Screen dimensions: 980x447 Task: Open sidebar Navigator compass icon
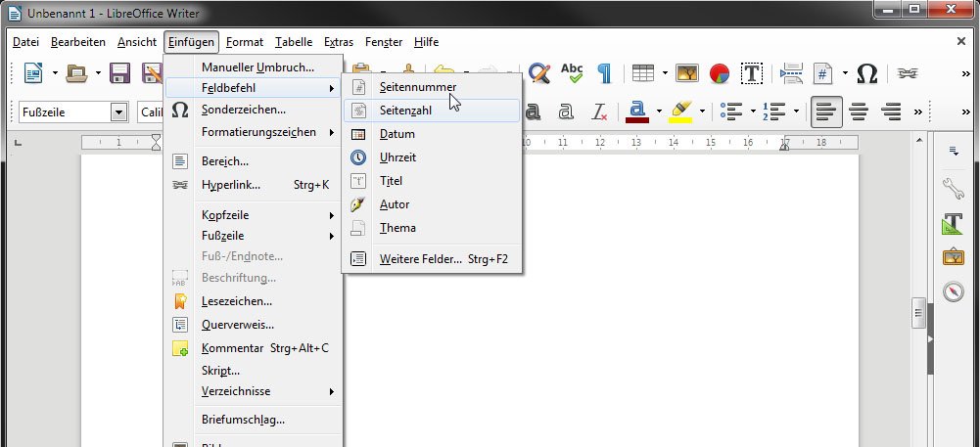tap(954, 291)
